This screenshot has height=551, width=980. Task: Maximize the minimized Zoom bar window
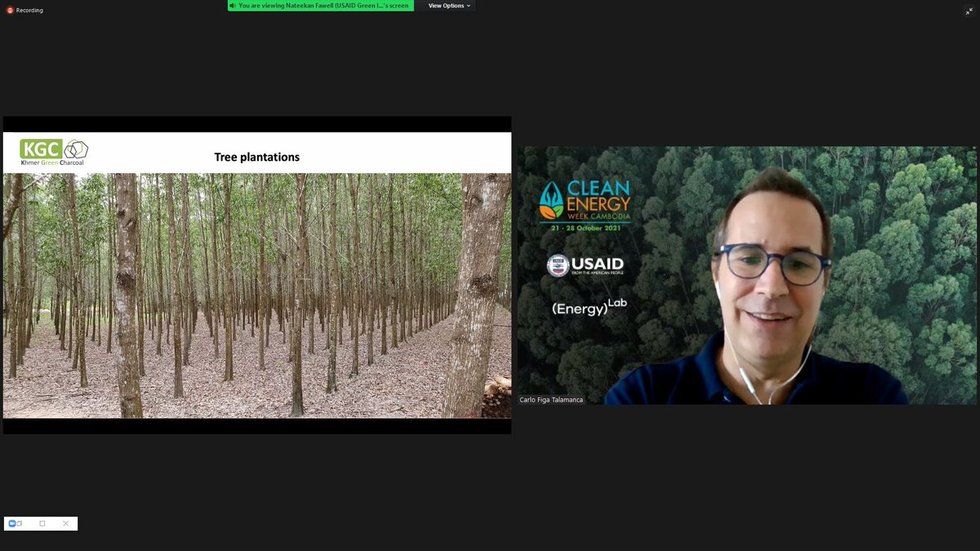tap(42, 523)
